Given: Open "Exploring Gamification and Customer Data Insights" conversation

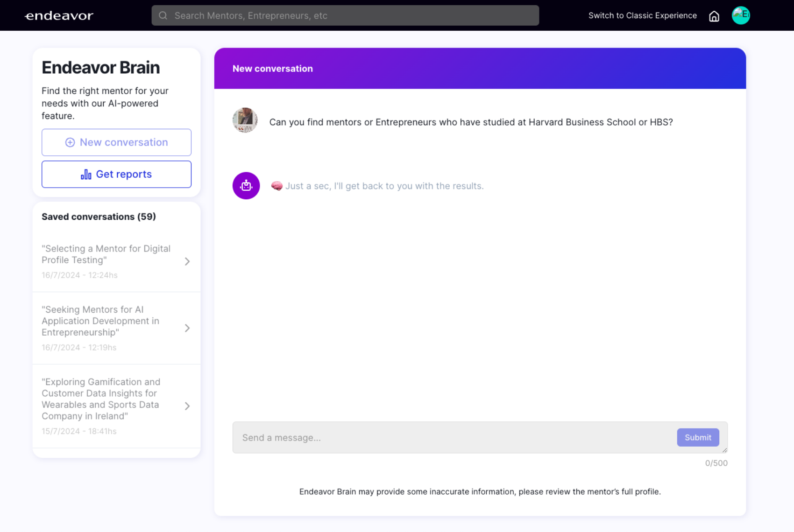Looking at the screenshot, I should (x=101, y=399).
